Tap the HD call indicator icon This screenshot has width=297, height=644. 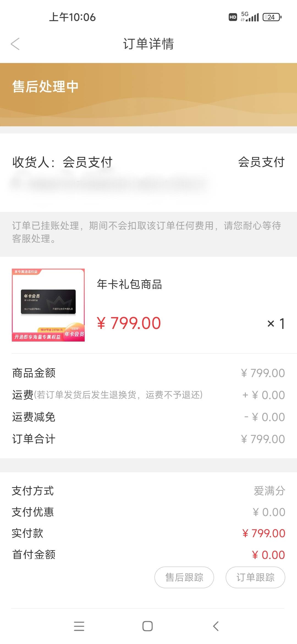point(233,17)
